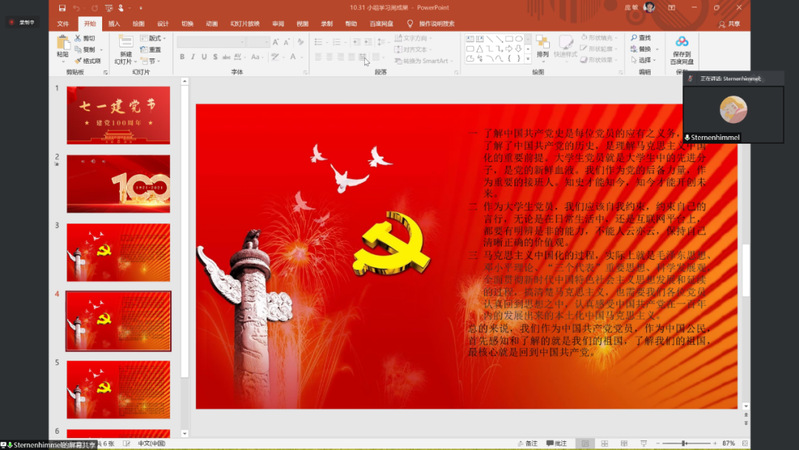Click the zoom slider handle
This screenshot has height=450, width=799.
(x=683, y=443)
